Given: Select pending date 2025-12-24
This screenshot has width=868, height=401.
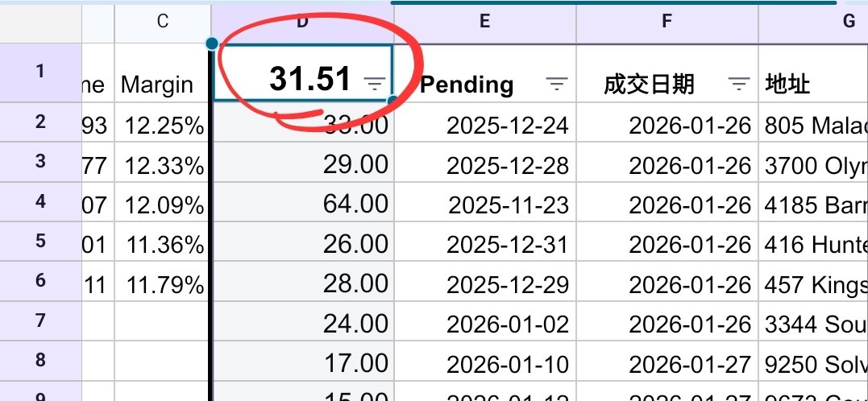Looking at the screenshot, I should 485,122.
